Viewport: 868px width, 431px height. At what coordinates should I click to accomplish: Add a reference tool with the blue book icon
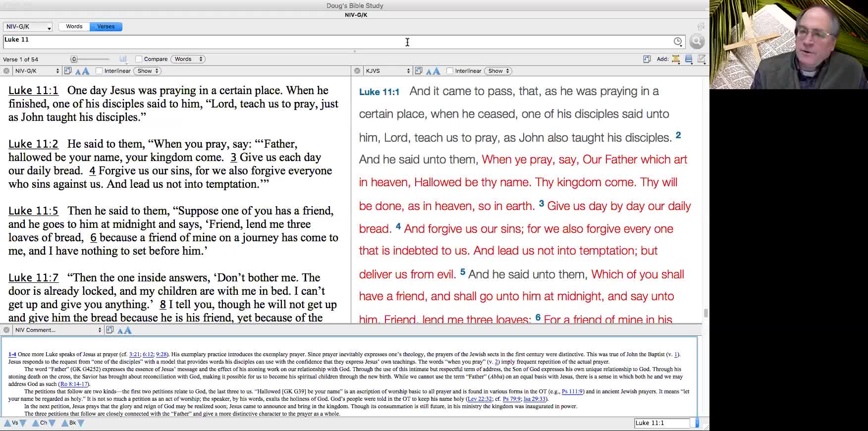click(x=689, y=59)
